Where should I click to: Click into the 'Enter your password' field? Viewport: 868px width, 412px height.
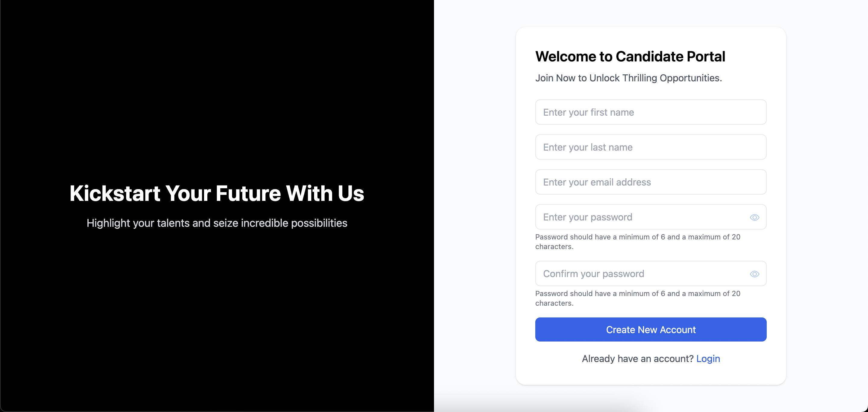[640, 217]
